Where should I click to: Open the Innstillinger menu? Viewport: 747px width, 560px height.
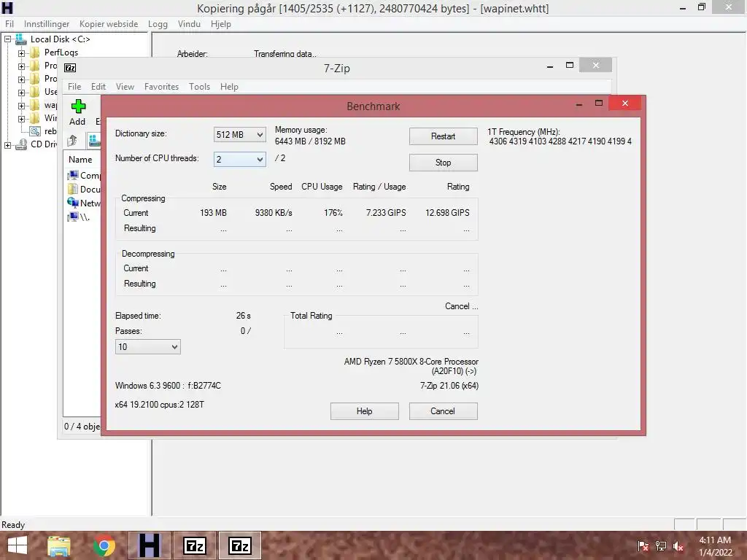47,24
